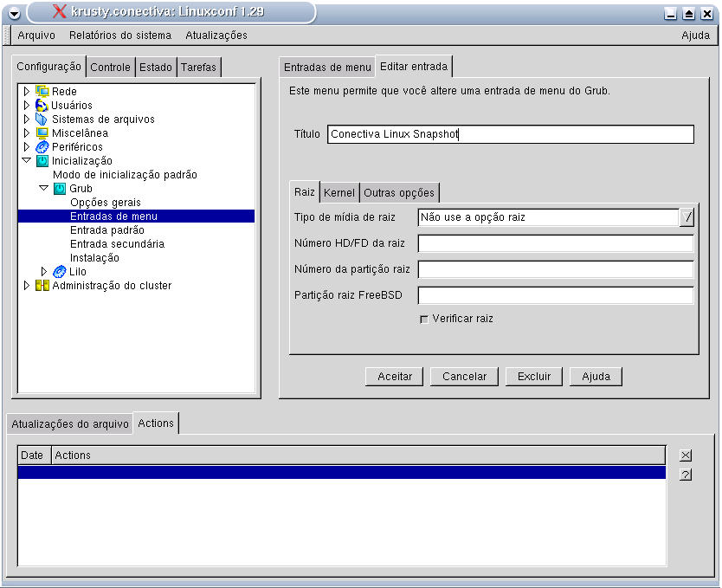Open the Arquivo menu
Viewport: 722px width, 588px height.
click(36, 36)
